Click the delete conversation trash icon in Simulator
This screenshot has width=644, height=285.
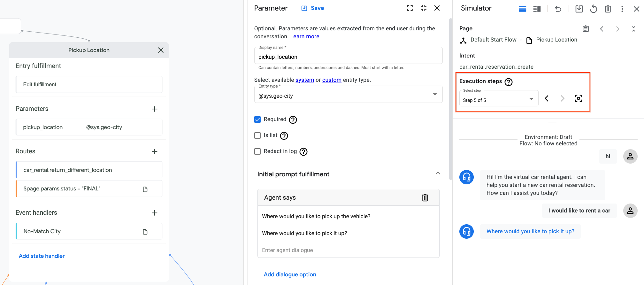coord(608,9)
